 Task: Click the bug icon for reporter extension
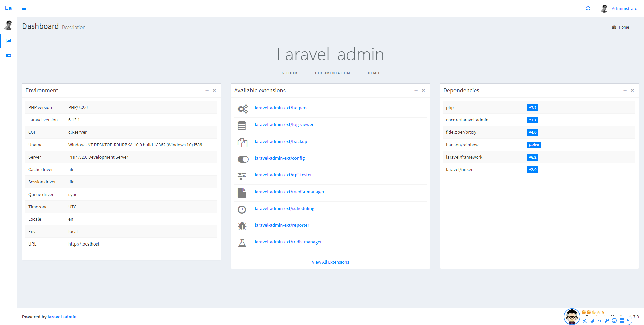[x=242, y=226]
